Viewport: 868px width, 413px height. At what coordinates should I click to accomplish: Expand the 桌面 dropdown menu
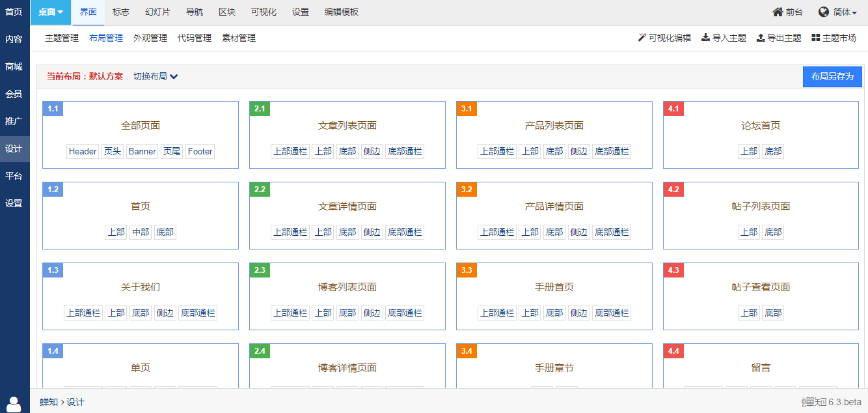50,11
